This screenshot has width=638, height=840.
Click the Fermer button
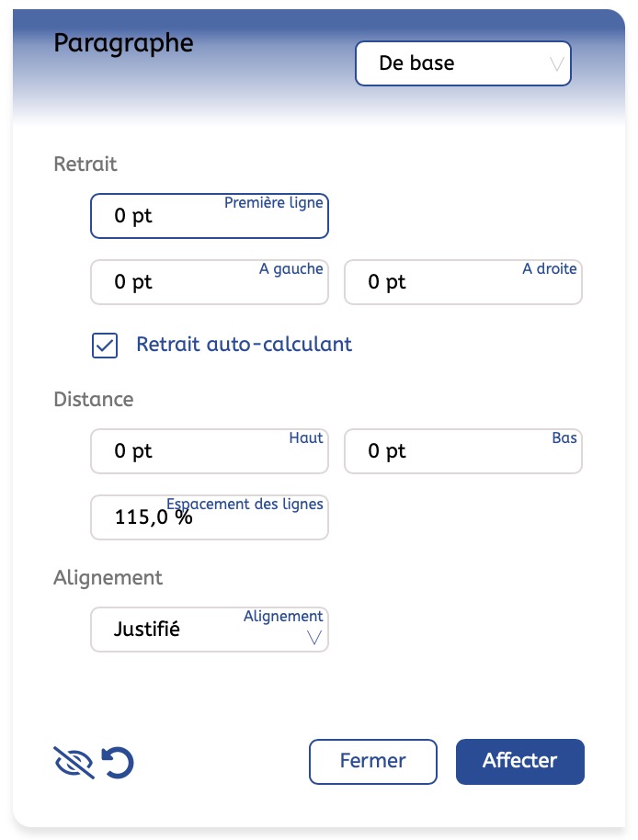pyautogui.click(x=373, y=762)
